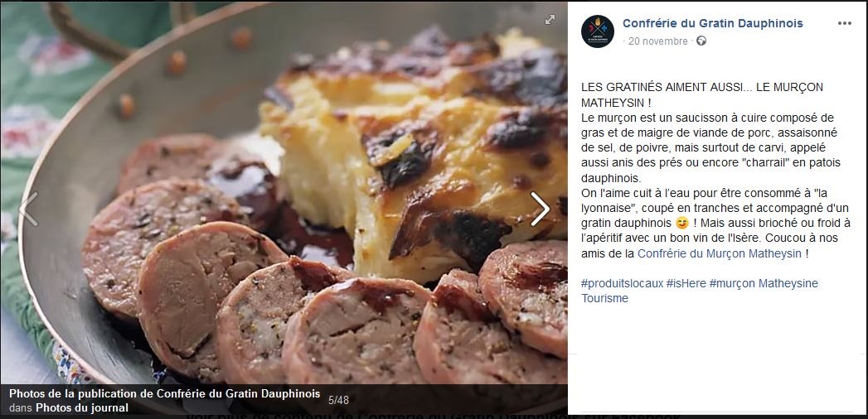Open the page name Confrérie du Gratin Dauphinois
Viewport: 868px width, 419px height.
click(712, 23)
